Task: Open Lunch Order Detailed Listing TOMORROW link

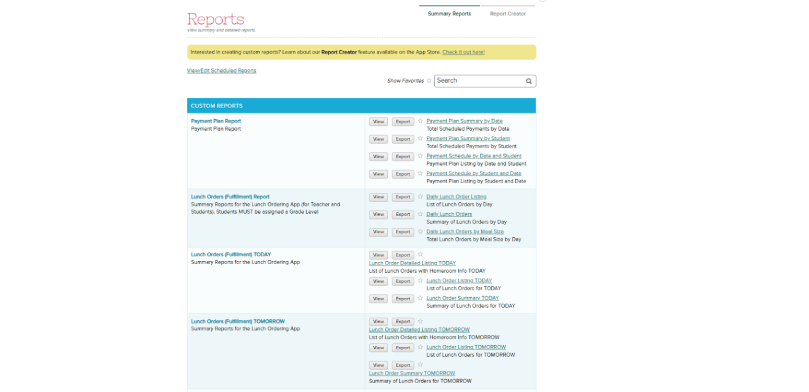Action: [419, 330]
